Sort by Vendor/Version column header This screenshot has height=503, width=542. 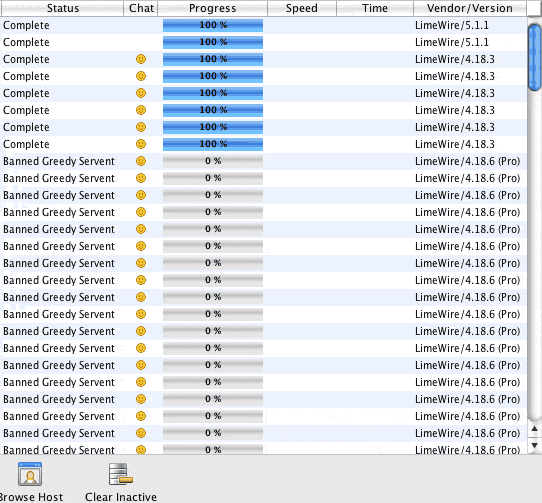click(470, 8)
